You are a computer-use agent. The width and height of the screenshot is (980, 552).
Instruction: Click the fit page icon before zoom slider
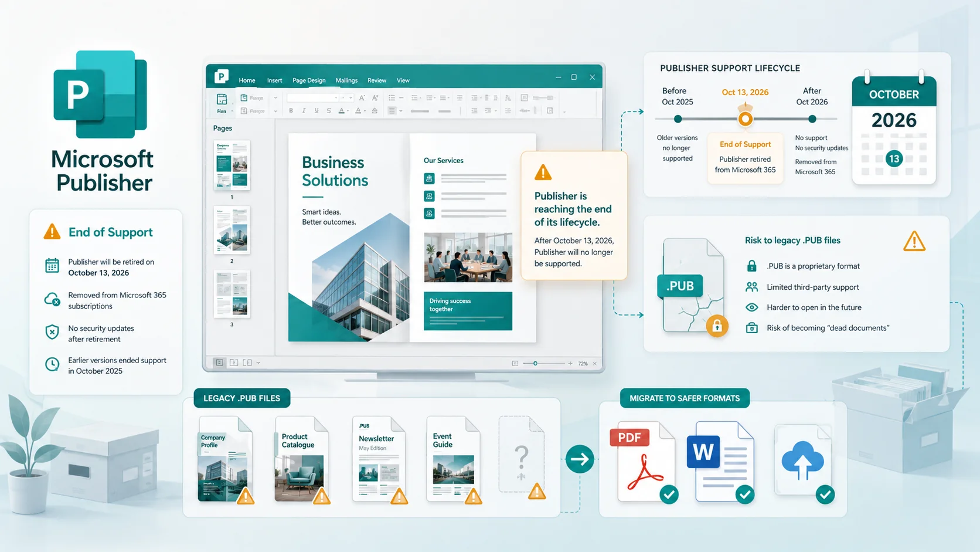(515, 364)
